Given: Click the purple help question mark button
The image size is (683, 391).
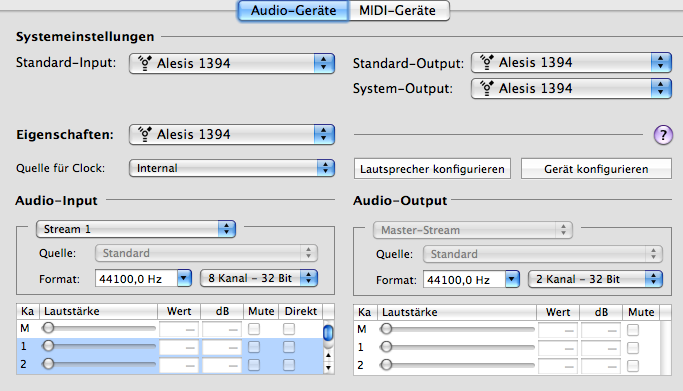Looking at the screenshot, I should pos(663,135).
